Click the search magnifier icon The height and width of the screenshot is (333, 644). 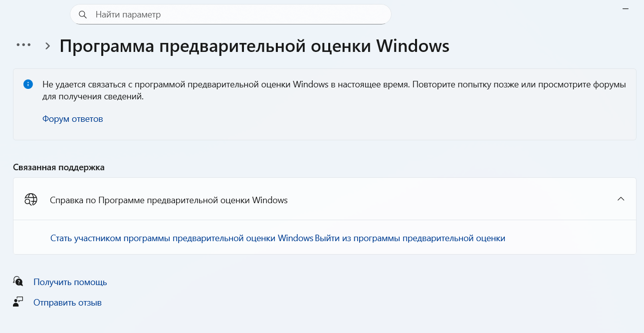(83, 14)
